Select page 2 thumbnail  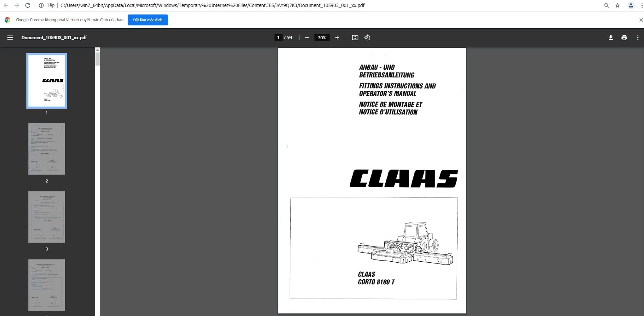point(47,149)
